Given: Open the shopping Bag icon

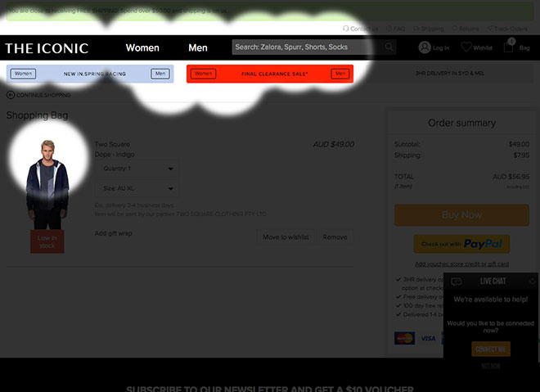Looking at the screenshot, I should point(508,46).
